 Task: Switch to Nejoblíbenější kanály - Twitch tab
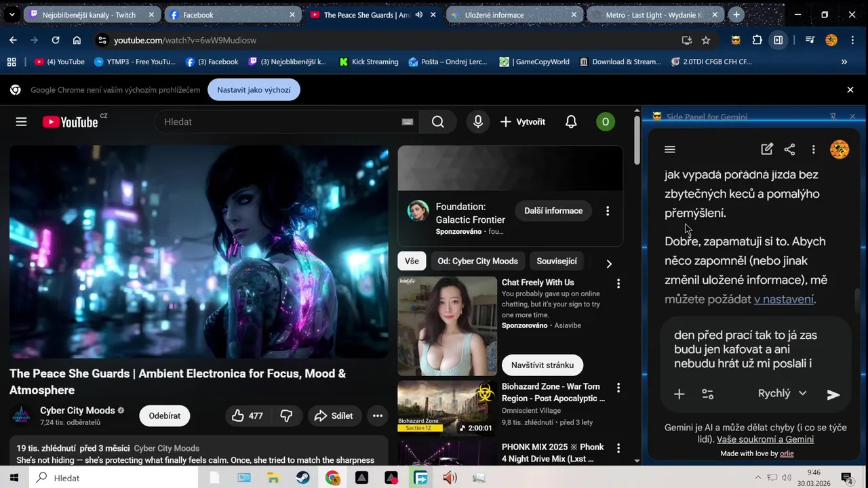(x=92, y=14)
